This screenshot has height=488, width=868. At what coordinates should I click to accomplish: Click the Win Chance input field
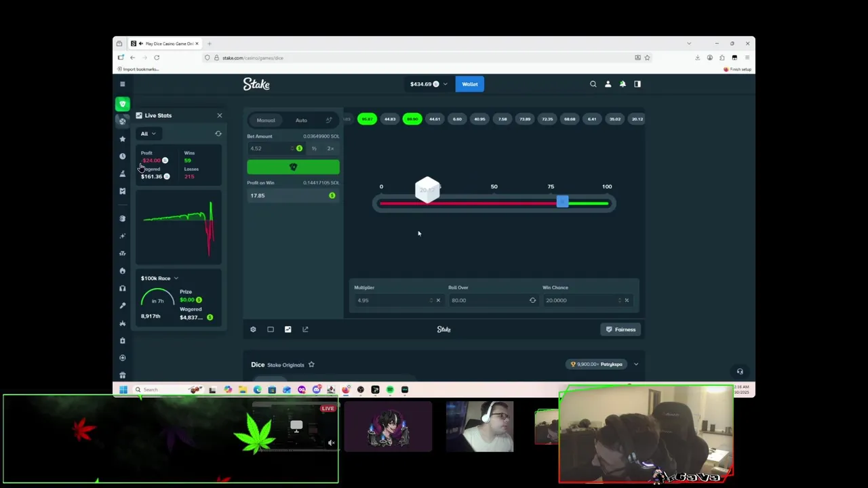point(587,300)
